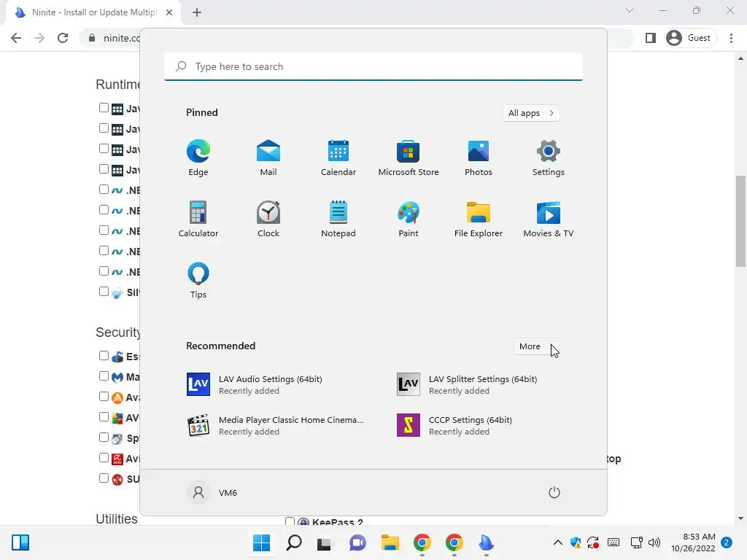Toggle Chrome side panel
The image size is (747, 560).
point(650,38)
